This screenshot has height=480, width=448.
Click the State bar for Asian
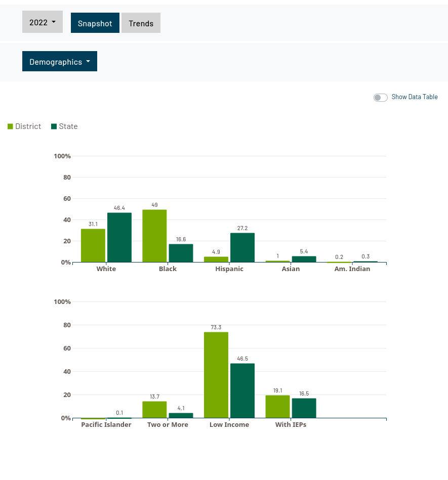[304, 259]
